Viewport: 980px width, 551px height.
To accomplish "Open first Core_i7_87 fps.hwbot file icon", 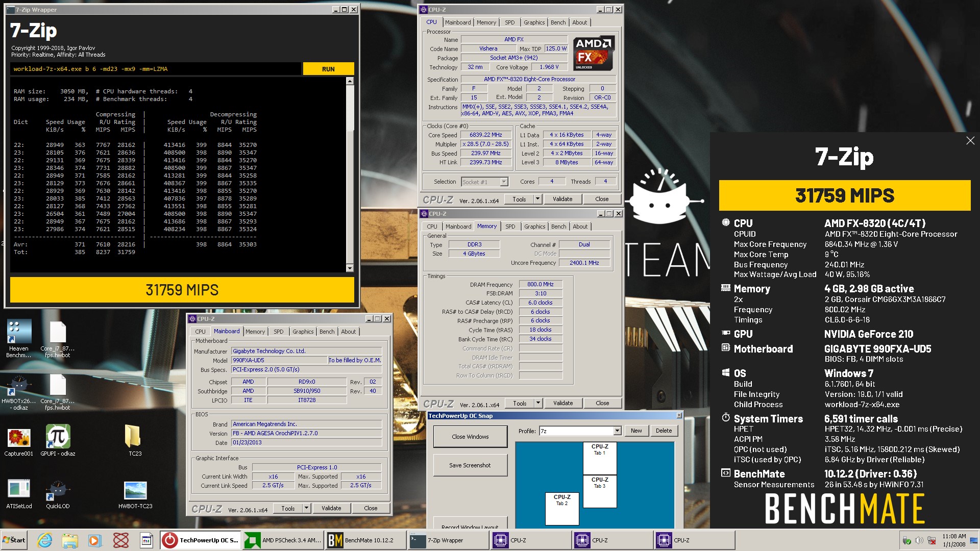I will 58,338.
